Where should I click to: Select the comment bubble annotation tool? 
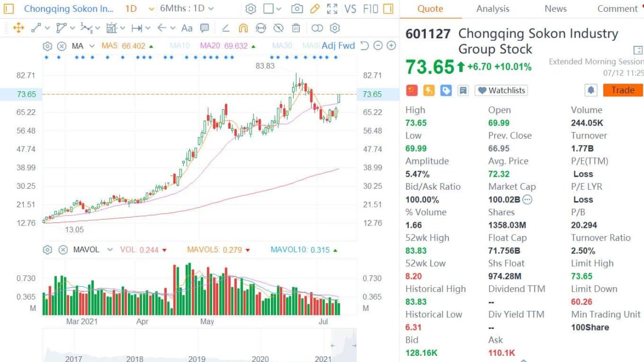(x=204, y=28)
